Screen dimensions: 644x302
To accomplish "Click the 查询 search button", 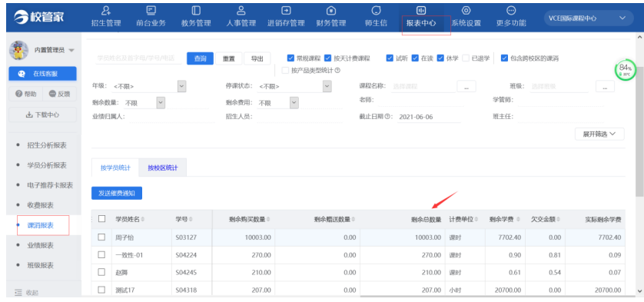I will click(201, 58).
